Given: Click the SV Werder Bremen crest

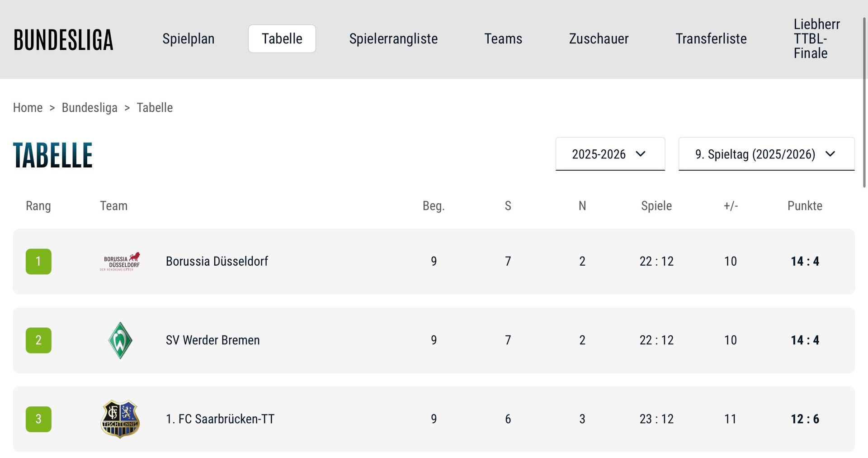Looking at the screenshot, I should (120, 340).
